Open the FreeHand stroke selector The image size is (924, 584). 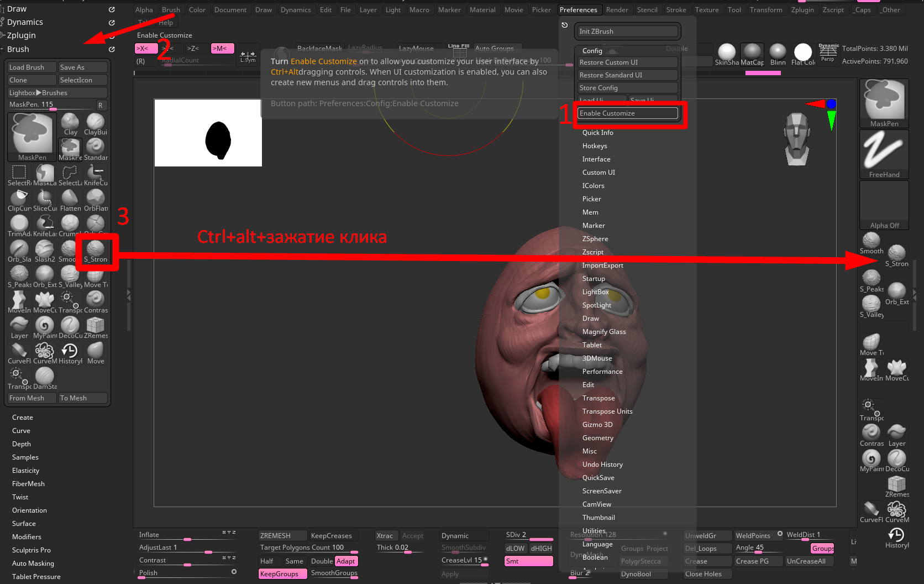(884, 154)
